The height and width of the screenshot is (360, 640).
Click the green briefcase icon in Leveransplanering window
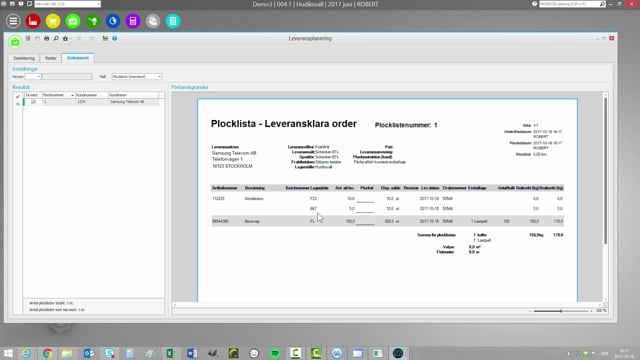point(15,42)
